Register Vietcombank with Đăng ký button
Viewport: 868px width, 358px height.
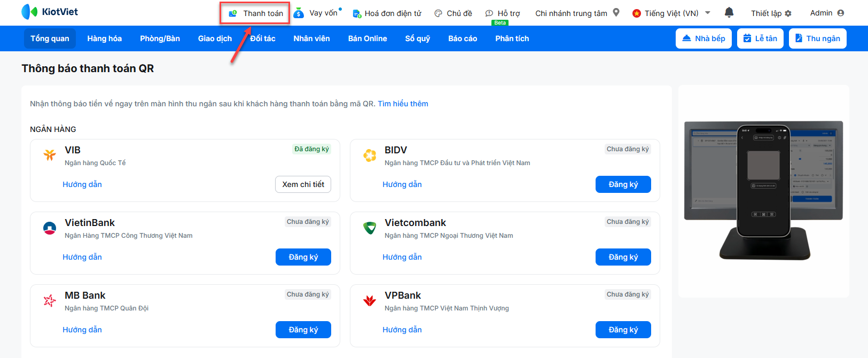point(623,257)
